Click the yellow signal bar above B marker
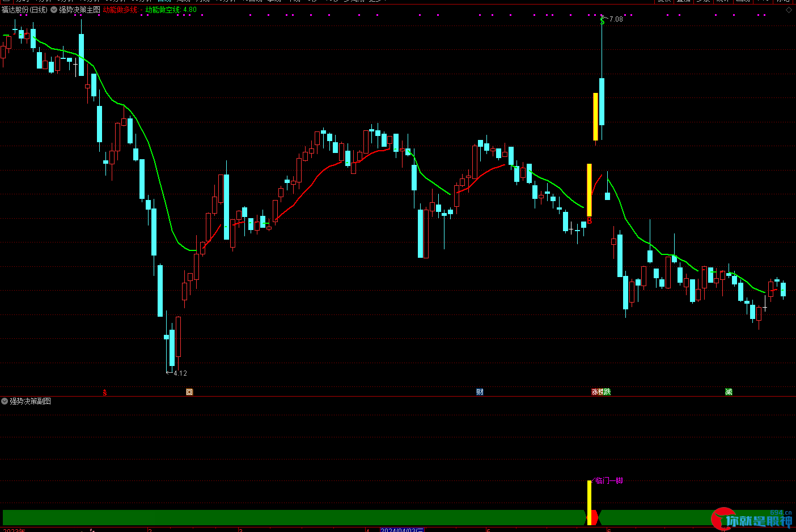This screenshot has height=532, width=796. (x=589, y=190)
